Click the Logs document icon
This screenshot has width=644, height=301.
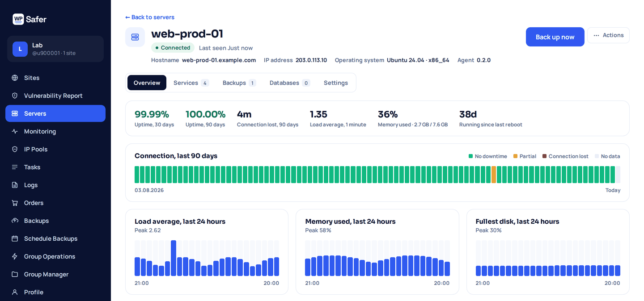(x=15, y=185)
